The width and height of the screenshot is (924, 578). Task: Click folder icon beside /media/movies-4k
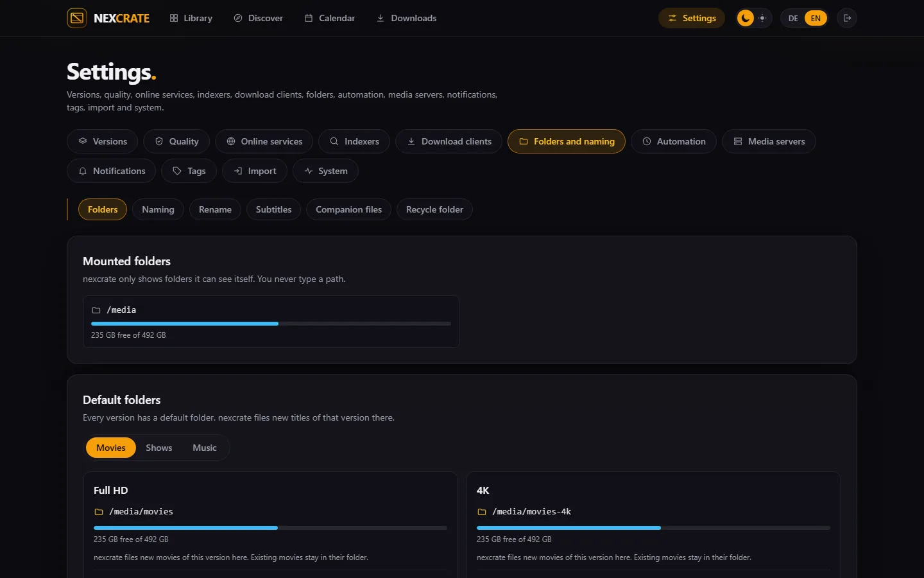[x=482, y=512]
